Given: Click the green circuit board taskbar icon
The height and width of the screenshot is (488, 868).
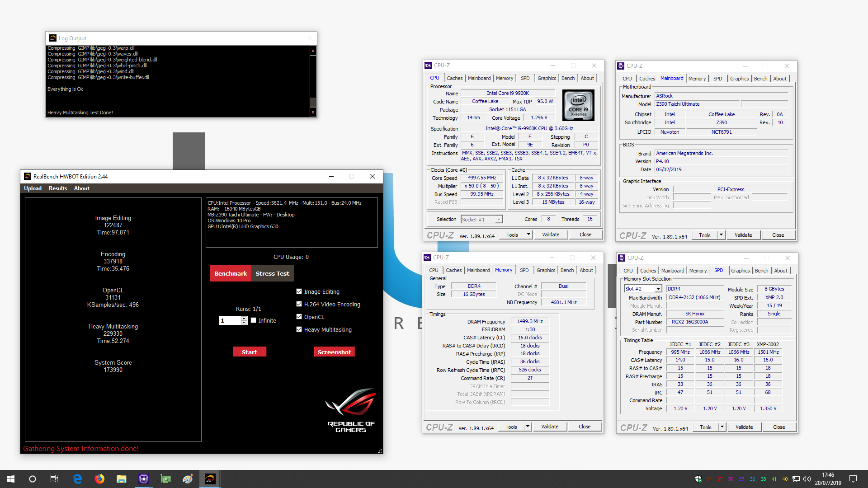Looking at the screenshot, I should [166, 479].
